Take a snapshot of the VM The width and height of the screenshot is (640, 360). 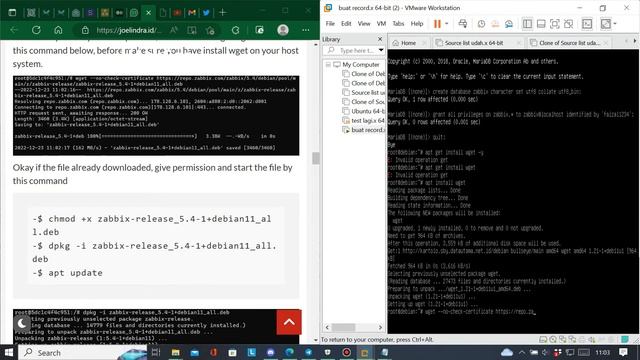[482, 24]
